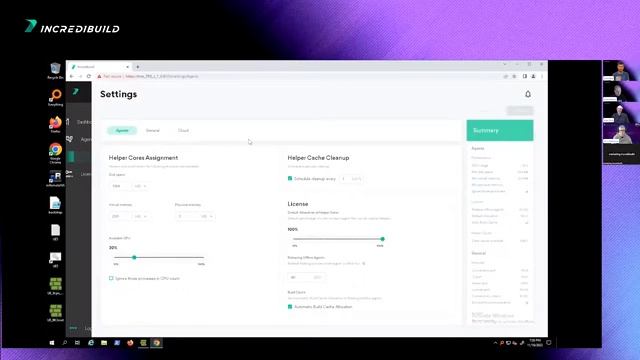Screen dimensions: 640x360
Task: Toggle Automatic Build Cache Allocation checkbox
Action: (290, 307)
